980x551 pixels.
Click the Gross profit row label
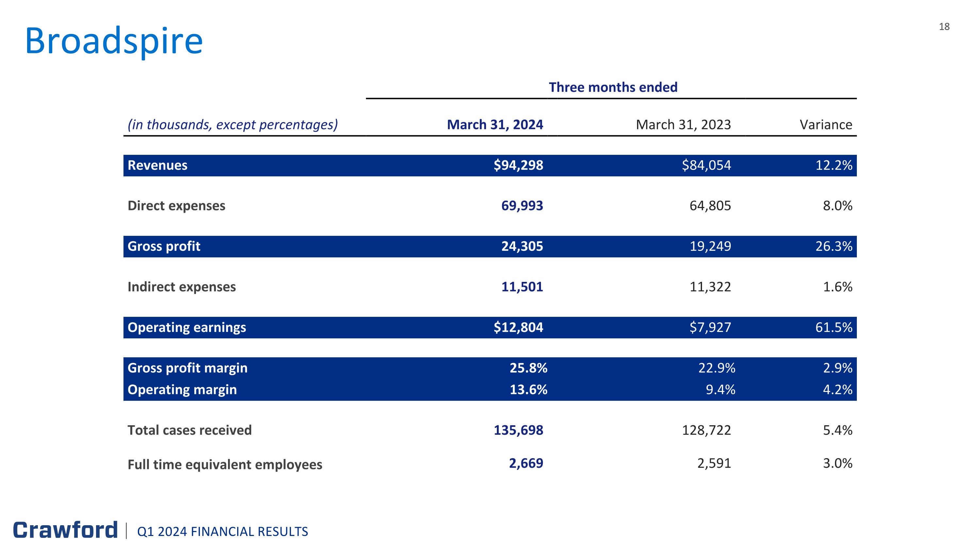tap(164, 246)
